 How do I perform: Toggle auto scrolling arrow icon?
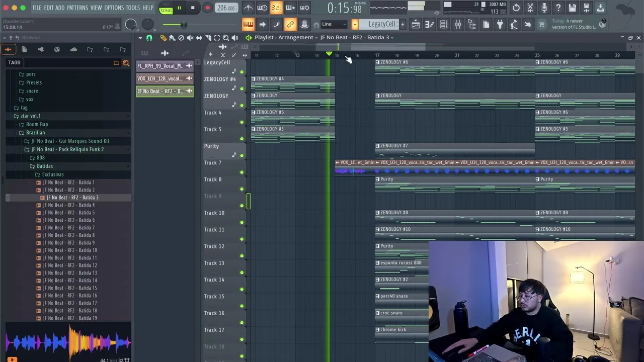point(262,24)
